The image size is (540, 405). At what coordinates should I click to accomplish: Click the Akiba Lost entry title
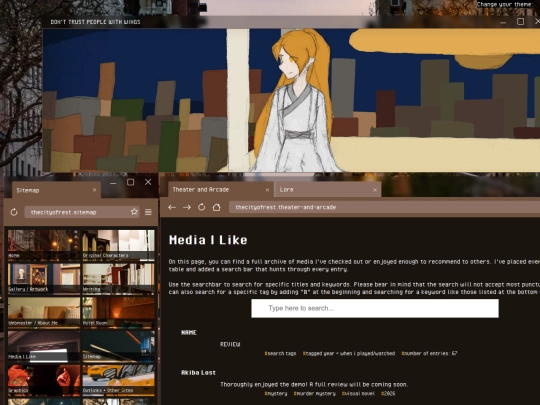[198, 373]
